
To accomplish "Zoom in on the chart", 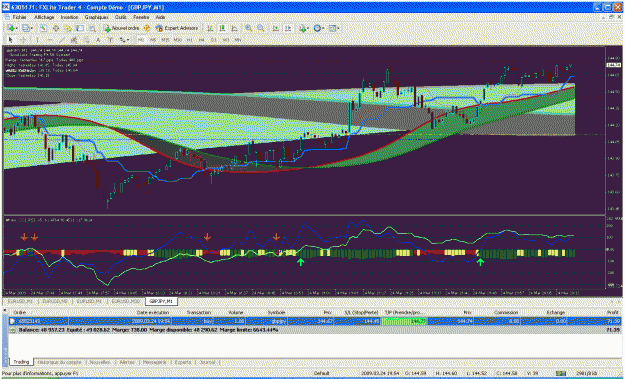I will point(248,28).
